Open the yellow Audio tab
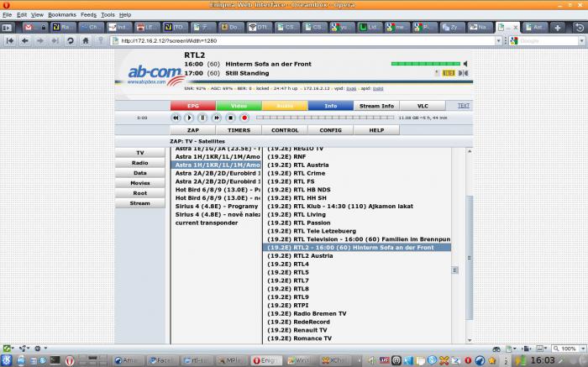 [x=285, y=106]
